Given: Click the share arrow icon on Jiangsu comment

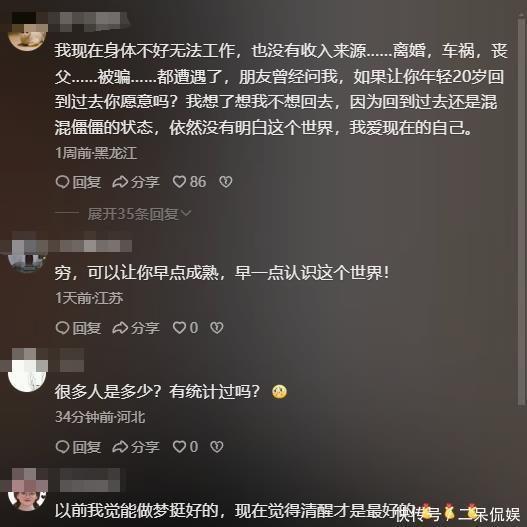Looking at the screenshot, I should coord(120,328).
